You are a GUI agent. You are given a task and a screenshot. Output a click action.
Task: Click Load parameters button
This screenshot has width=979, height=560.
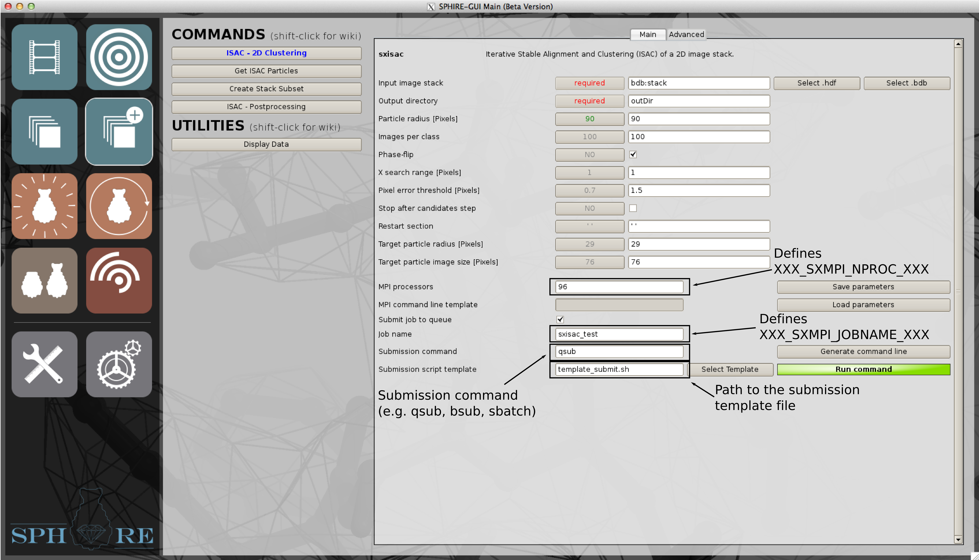(x=864, y=305)
